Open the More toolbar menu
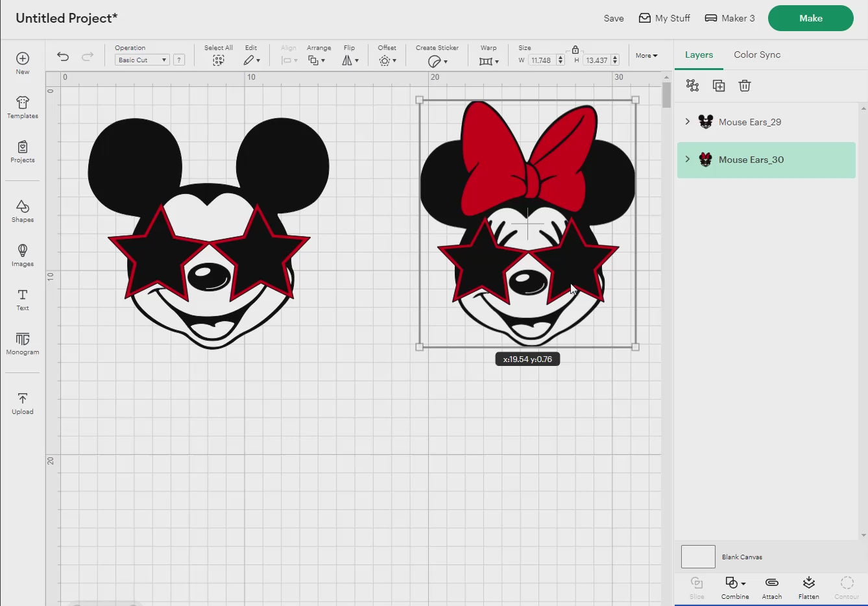The height and width of the screenshot is (606, 868). click(646, 56)
